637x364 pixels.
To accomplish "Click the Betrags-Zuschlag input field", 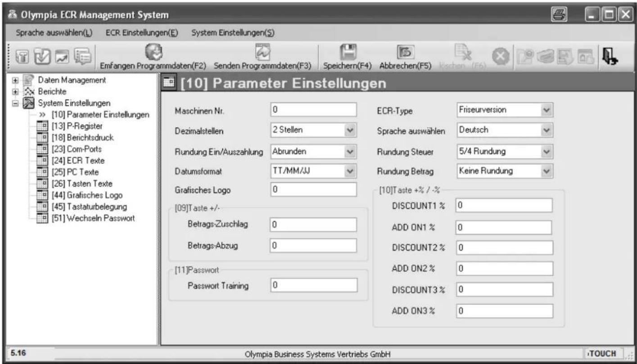I will [313, 225].
